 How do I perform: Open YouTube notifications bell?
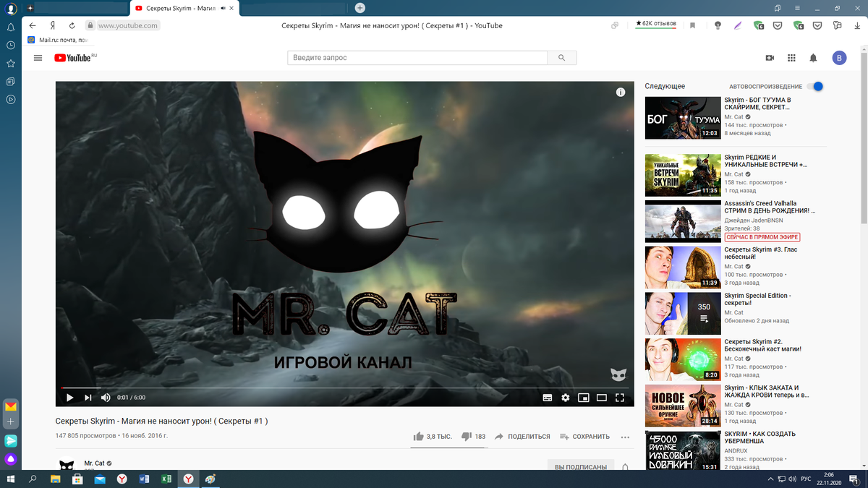coord(814,57)
